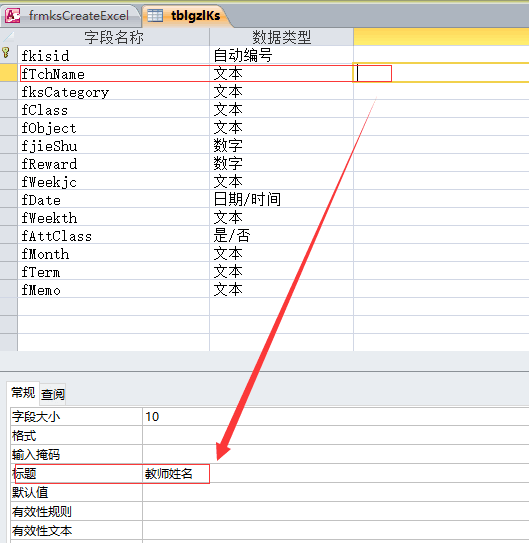529x543 pixels.
Task: Click the form icon on frmksCreateExcel tab
Action: tap(13, 16)
